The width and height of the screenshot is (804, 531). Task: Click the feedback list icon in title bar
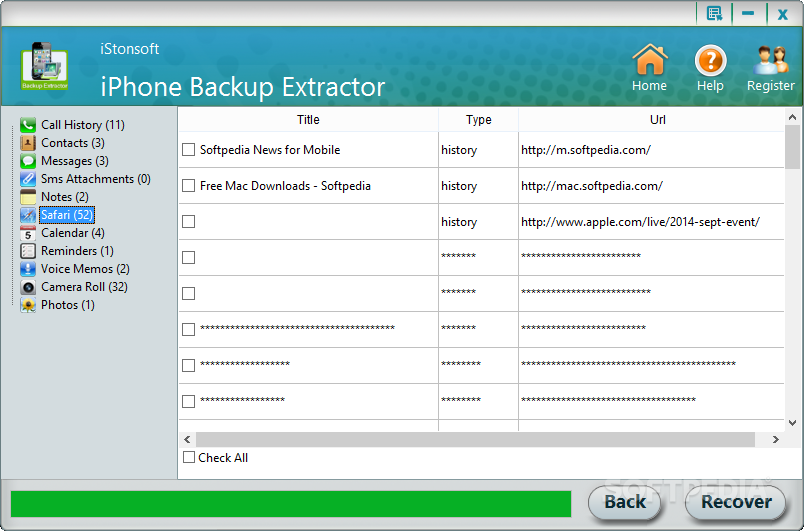714,13
